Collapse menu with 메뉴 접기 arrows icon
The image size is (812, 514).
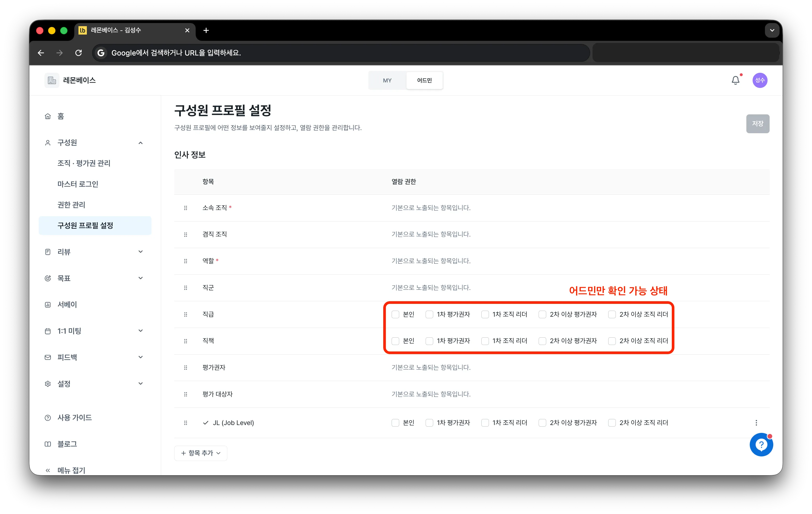click(x=48, y=470)
